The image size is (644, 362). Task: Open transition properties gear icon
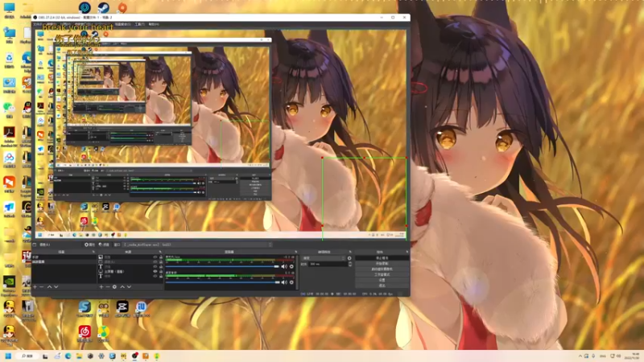[x=349, y=257]
